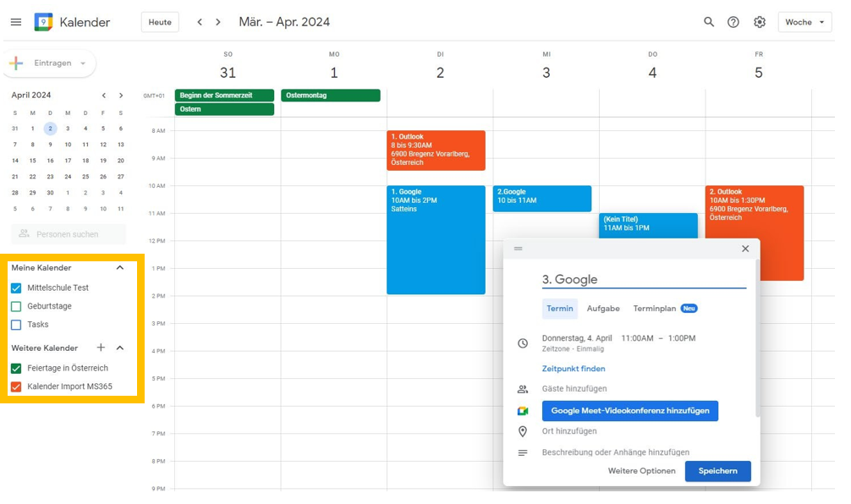Viewport: 851px width, 504px height.
Task: Enable the Geburtstage calendar checkbox
Action: [16, 306]
